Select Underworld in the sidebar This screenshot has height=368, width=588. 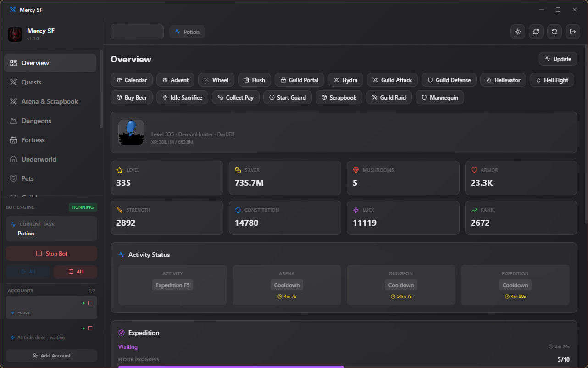pos(50,159)
